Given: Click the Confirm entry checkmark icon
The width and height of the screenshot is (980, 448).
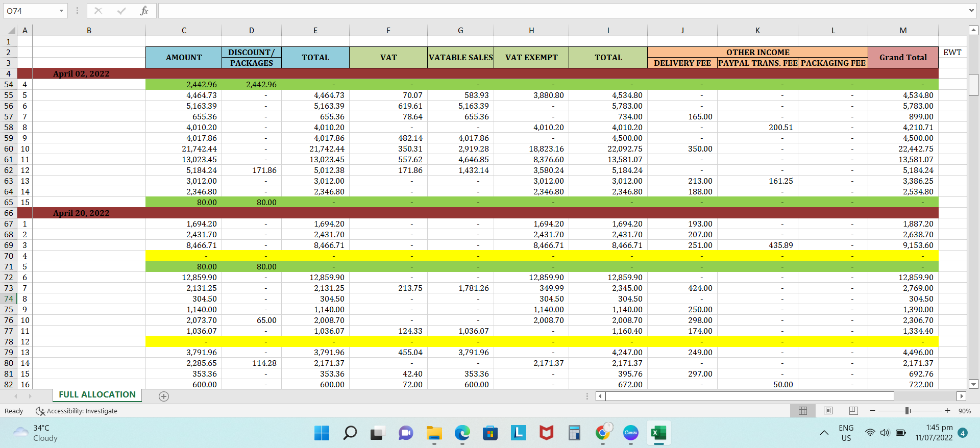Looking at the screenshot, I should point(121,11).
